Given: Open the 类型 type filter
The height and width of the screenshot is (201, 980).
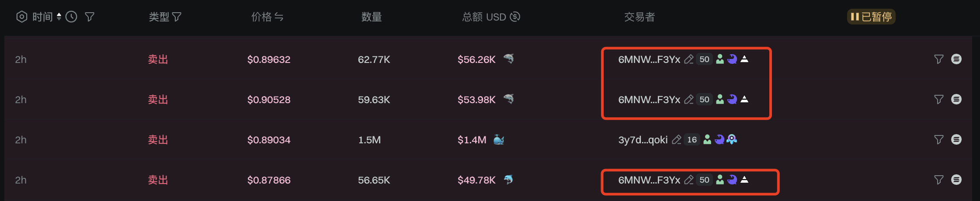Looking at the screenshot, I should (177, 17).
